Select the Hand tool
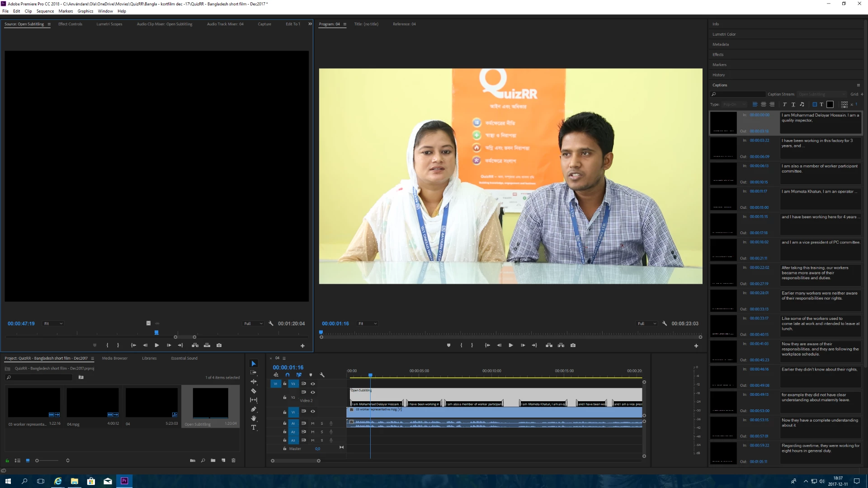This screenshot has height=488, width=868. pyautogui.click(x=254, y=418)
